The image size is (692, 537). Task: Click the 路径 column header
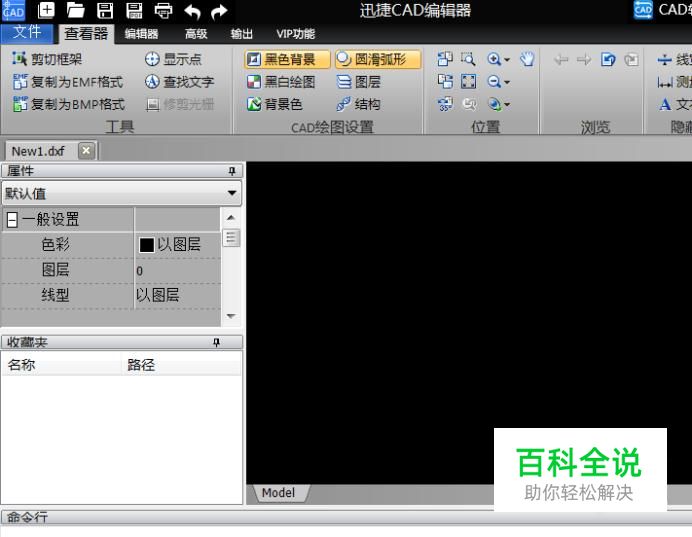181,364
